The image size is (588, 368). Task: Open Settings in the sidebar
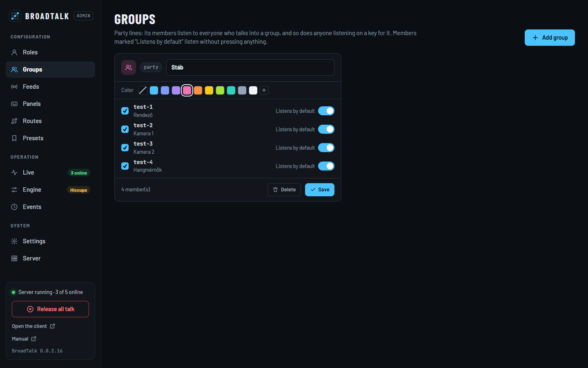tap(50, 241)
